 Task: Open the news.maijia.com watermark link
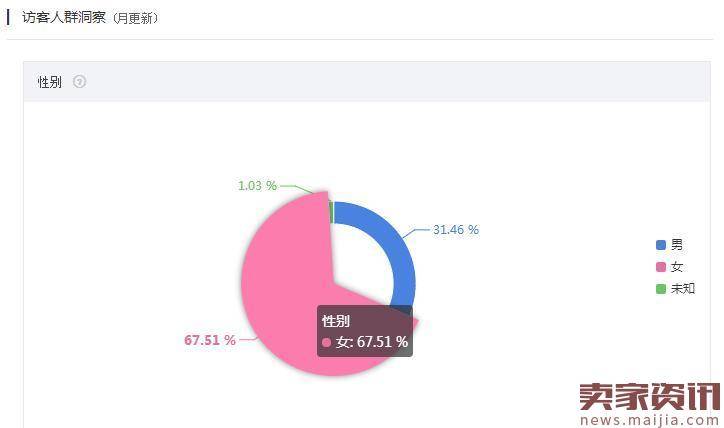coord(650,420)
